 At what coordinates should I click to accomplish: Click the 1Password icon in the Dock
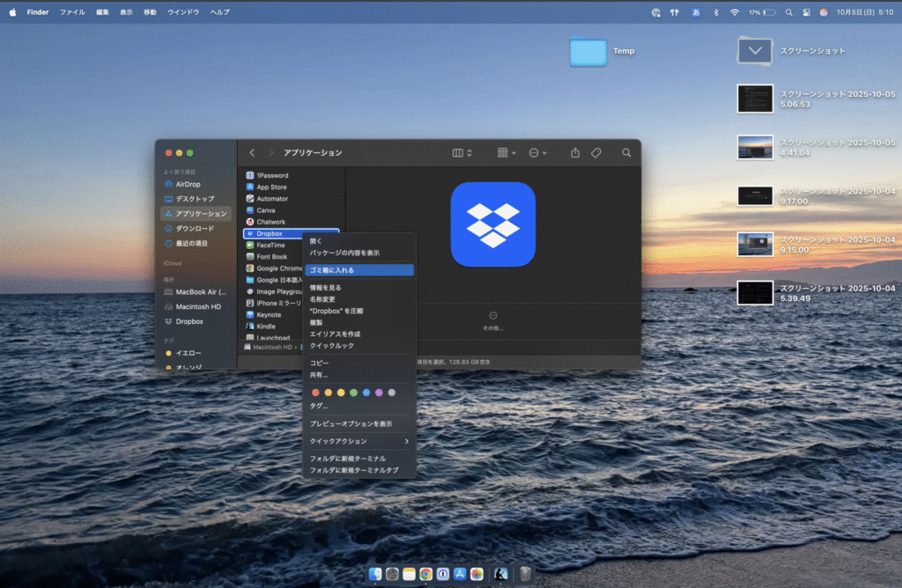point(443,574)
